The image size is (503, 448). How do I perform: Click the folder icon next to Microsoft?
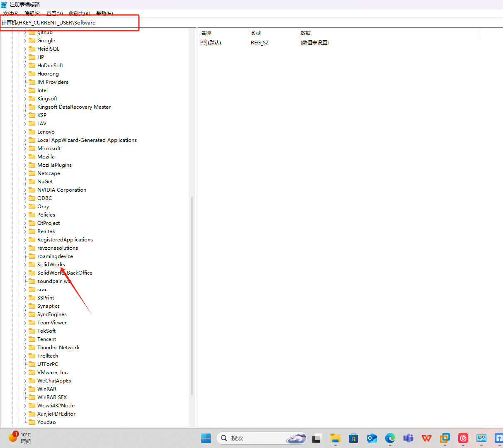click(x=32, y=148)
